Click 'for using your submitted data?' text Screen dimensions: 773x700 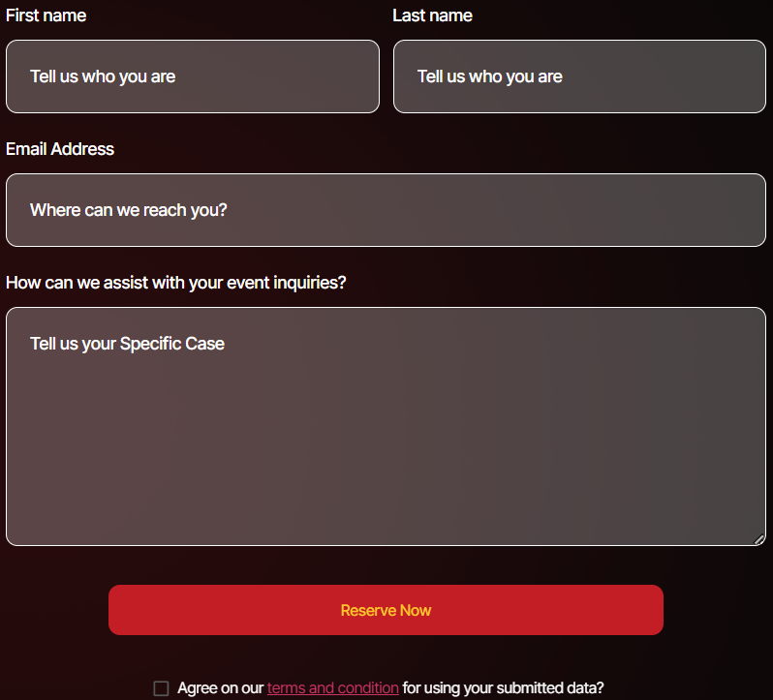[x=503, y=688]
